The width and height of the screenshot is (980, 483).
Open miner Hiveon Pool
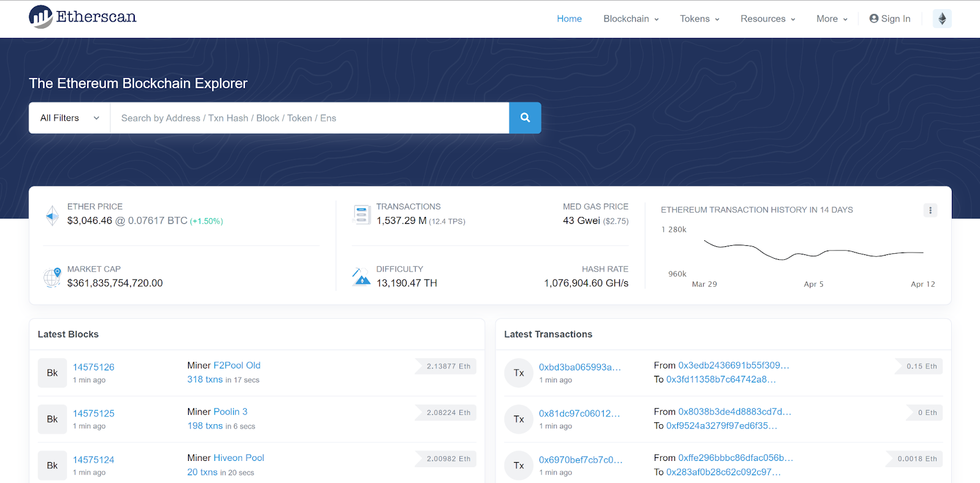point(239,458)
